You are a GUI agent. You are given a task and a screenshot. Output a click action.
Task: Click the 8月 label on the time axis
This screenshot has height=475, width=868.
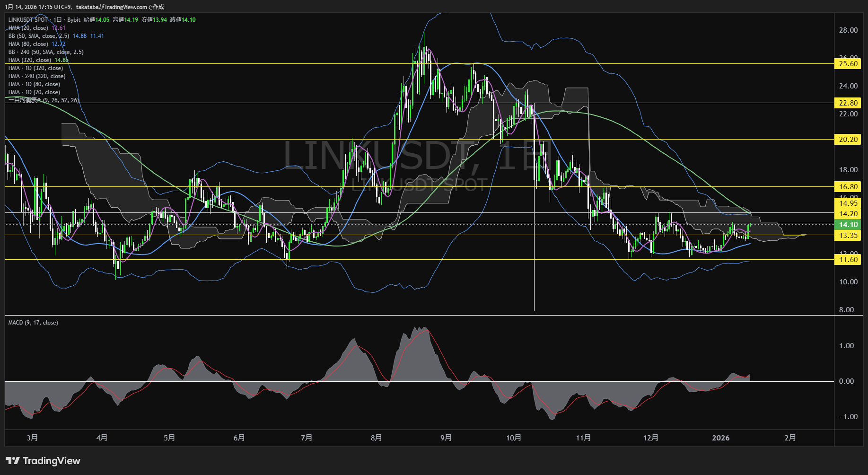[x=376, y=438]
